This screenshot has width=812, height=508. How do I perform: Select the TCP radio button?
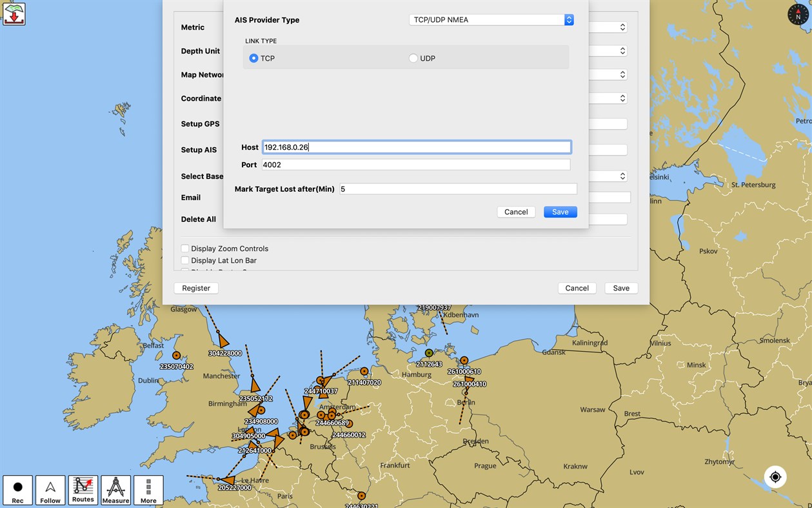coord(253,57)
